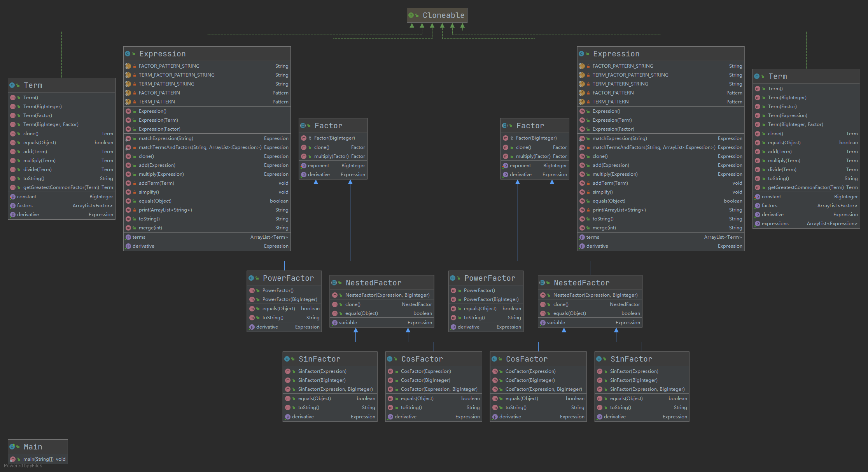Select the Main node title

pyautogui.click(x=33, y=447)
